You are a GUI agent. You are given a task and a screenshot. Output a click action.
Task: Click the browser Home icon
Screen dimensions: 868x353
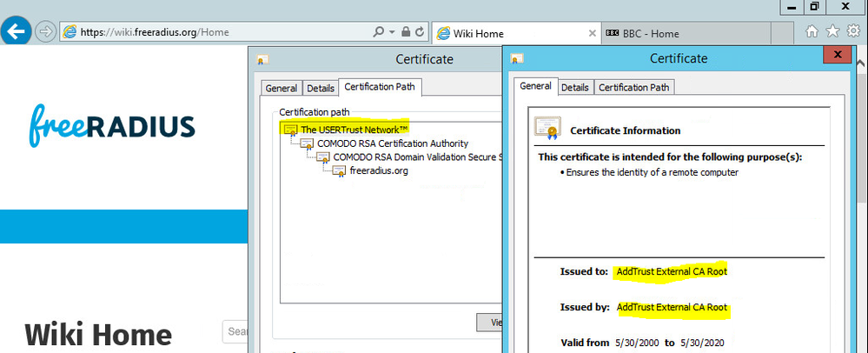[812, 31]
